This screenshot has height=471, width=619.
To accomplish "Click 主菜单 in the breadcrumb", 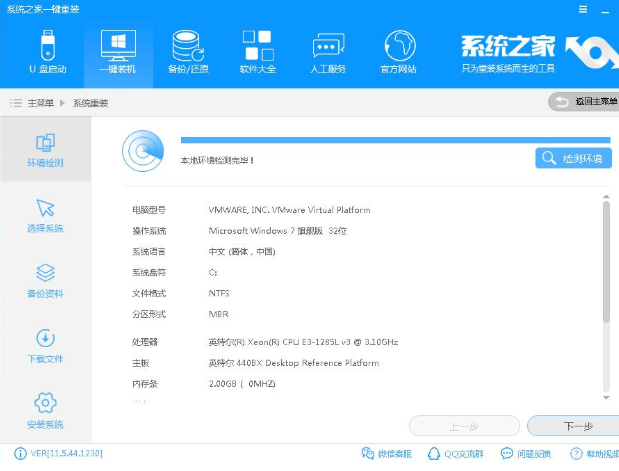I will pos(39,103).
